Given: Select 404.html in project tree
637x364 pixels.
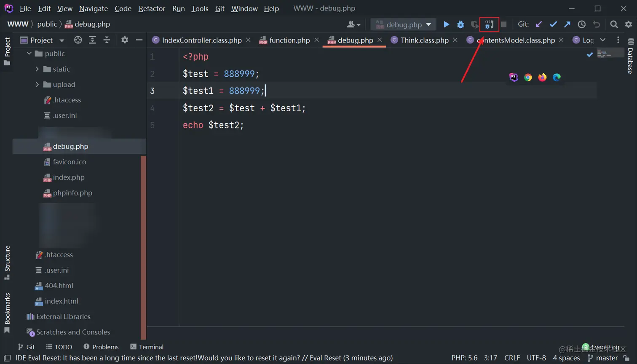Looking at the screenshot, I should (x=54, y=286).
